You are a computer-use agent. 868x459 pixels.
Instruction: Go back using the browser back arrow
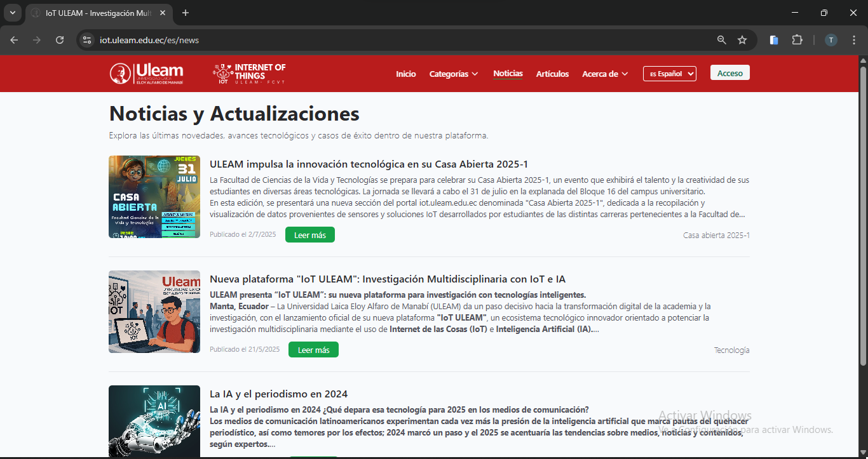pos(15,40)
